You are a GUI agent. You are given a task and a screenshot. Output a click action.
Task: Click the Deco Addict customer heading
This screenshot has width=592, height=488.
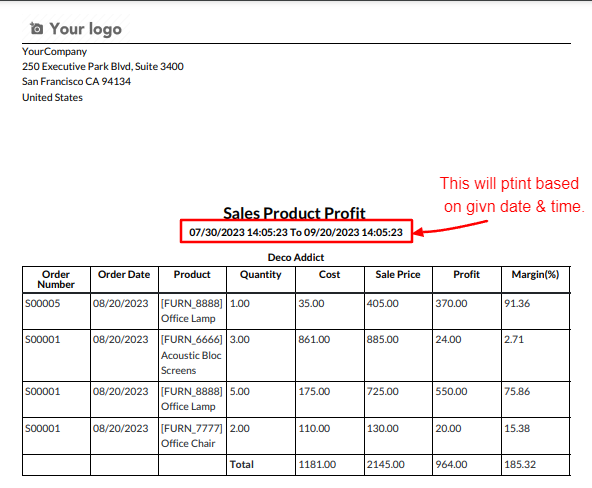(x=296, y=257)
